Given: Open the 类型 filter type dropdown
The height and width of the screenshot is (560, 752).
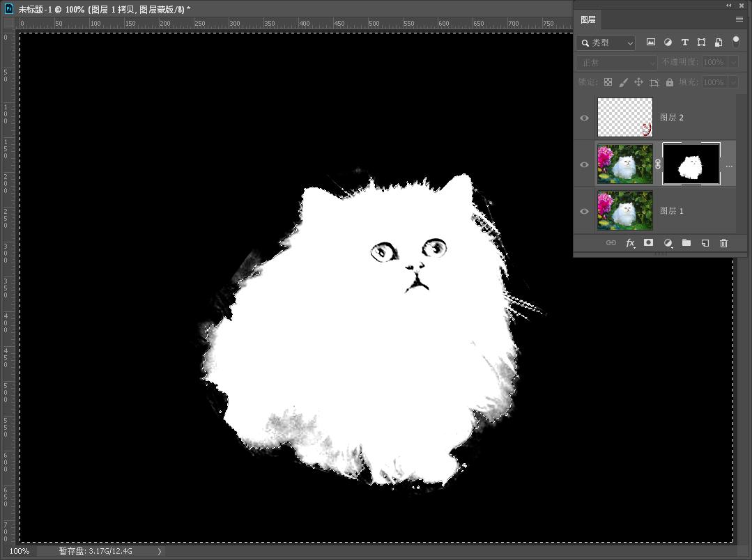Looking at the screenshot, I should click(x=606, y=42).
